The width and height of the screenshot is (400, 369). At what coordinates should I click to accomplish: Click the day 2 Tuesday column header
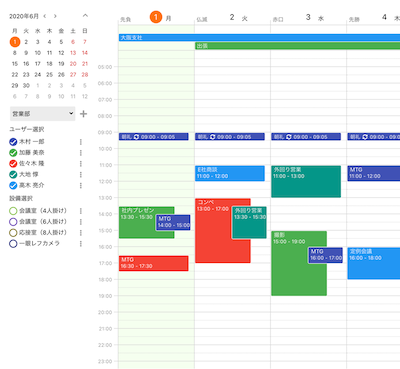coord(232,17)
